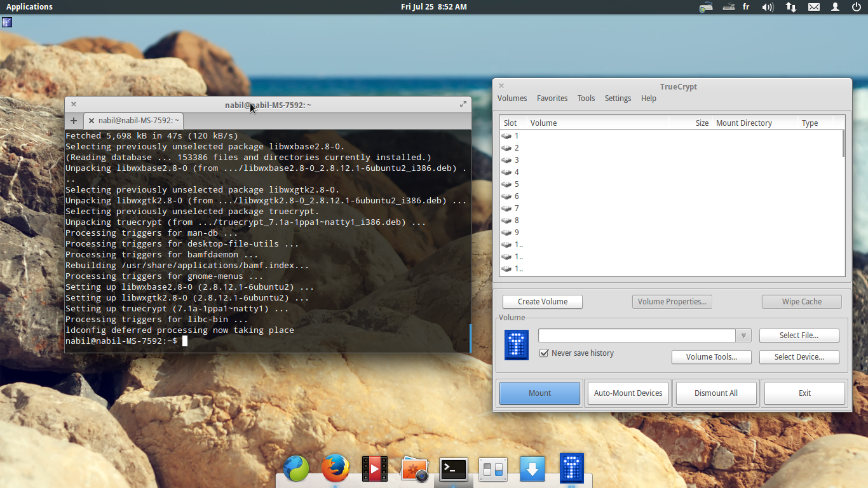
Task: Click the drive icon of slot 1
Action: (x=506, y=136)
